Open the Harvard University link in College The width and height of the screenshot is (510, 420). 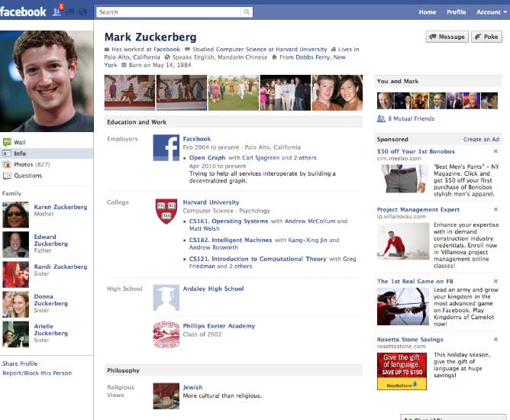click(x=211, y=202)
